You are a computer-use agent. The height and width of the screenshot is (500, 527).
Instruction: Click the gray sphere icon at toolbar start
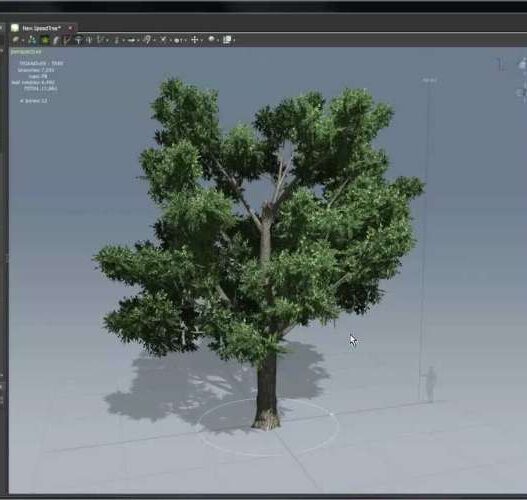point(15,40)
